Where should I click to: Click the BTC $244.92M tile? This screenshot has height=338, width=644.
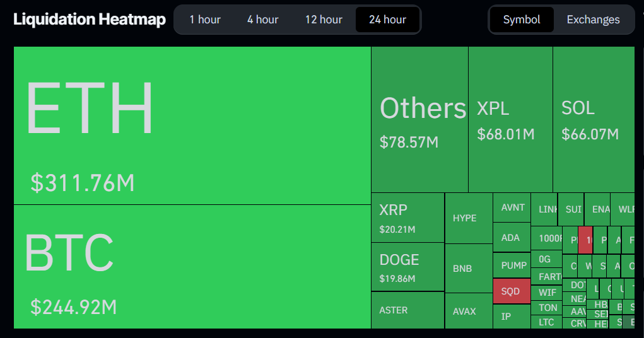tap(192, 267)
